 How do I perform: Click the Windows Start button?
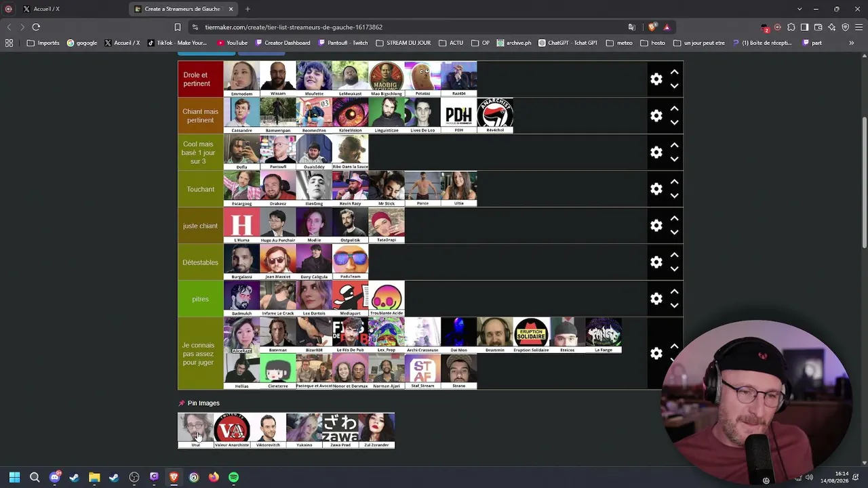[14, 477]
